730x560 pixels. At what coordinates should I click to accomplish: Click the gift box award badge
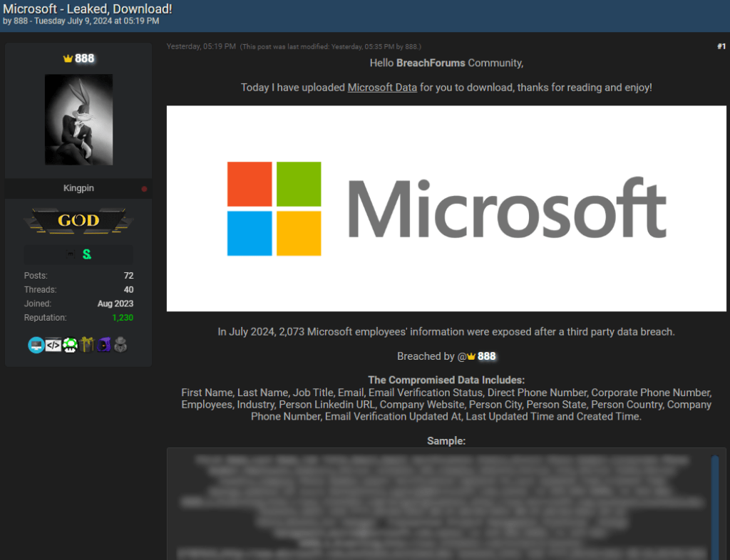click(x=87, y=345)
